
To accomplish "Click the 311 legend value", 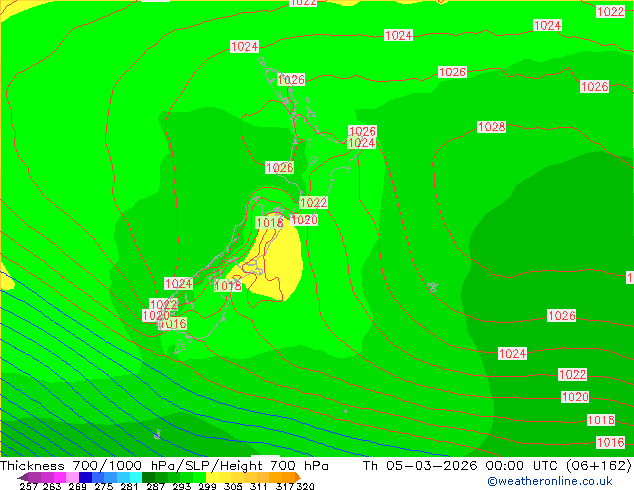I will coord(259,486).
